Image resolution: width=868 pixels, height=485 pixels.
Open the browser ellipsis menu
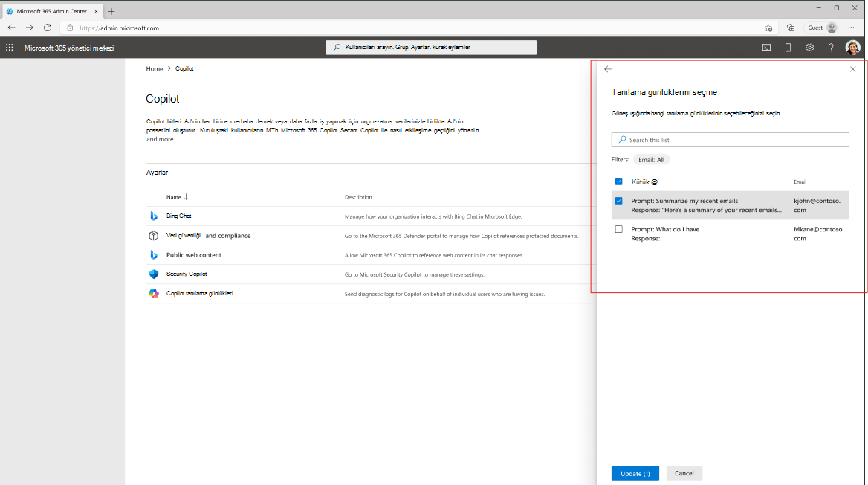pyautogui.click(x=851, y=28)
